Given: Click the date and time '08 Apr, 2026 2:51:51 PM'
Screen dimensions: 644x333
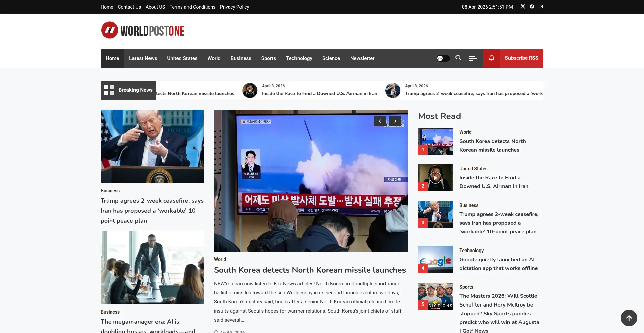Looking at the screenshot, I should pos(487,7).
